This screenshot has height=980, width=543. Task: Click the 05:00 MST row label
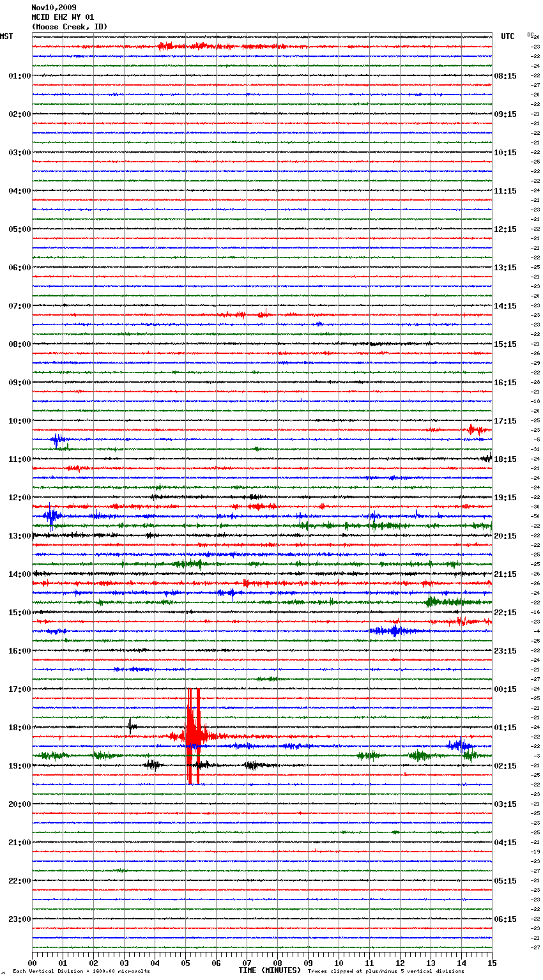point(19,229)
